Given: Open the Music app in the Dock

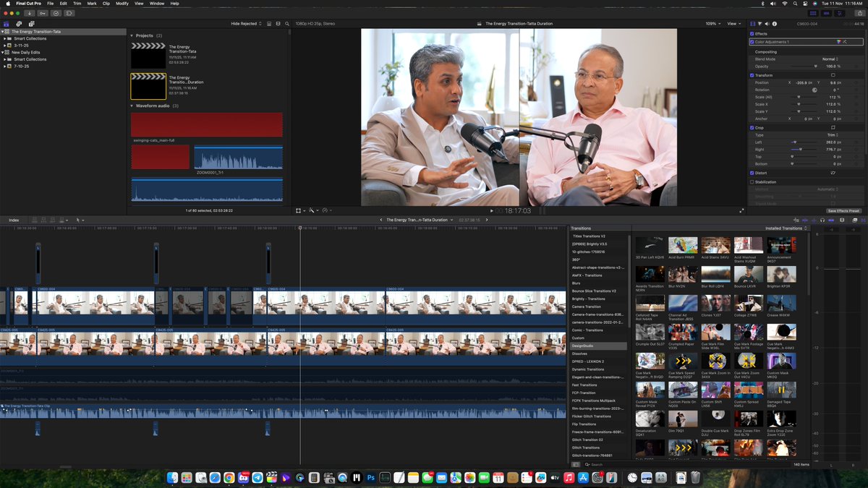Looking at the screenshot, I should point(569,478).
